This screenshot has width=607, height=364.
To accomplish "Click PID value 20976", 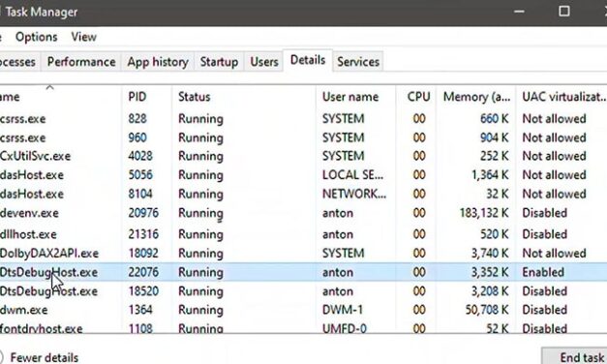I will pos(143,213).
